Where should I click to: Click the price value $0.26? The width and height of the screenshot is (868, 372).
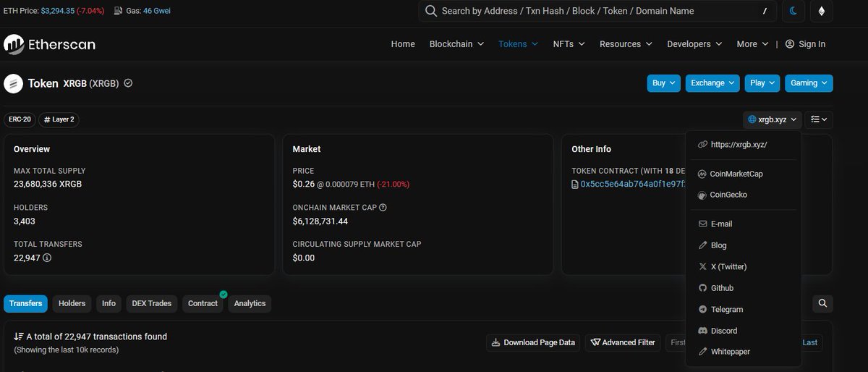pos(303,185)
